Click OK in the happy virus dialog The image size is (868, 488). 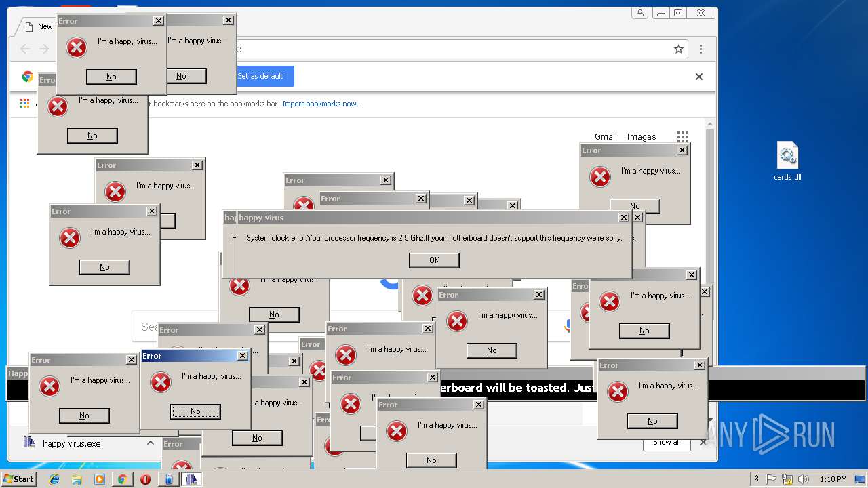coord(434,260)
